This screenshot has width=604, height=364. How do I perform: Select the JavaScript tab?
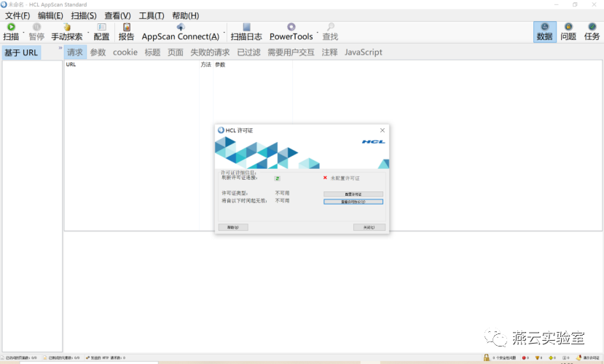(364, 52)
